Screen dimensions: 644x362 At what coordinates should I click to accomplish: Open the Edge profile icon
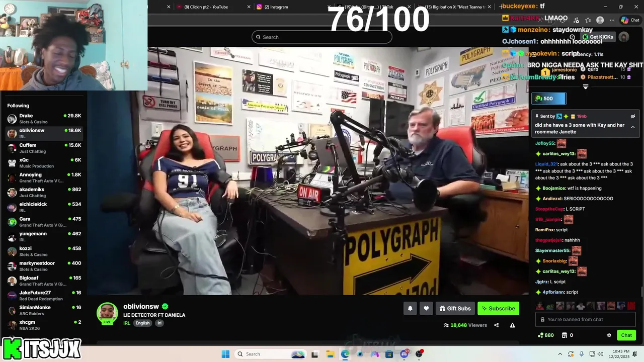pyautogui.click(x=600, y=20)
